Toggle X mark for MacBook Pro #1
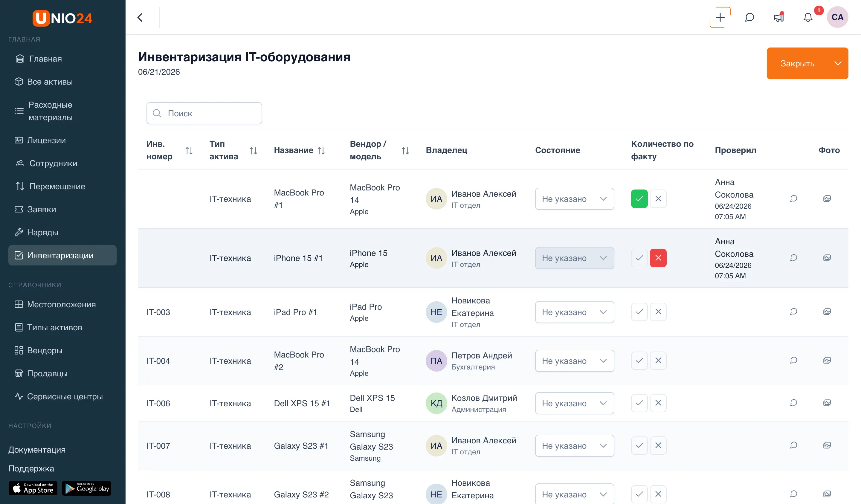Screen dimensions: 861x504 pos(658,198)
